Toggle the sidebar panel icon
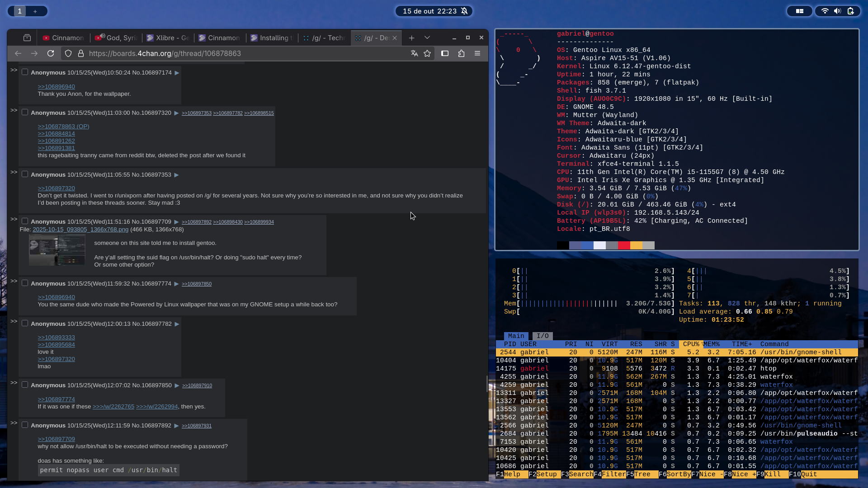The width and height of the screenshot is (868, 488). point(445,53)
